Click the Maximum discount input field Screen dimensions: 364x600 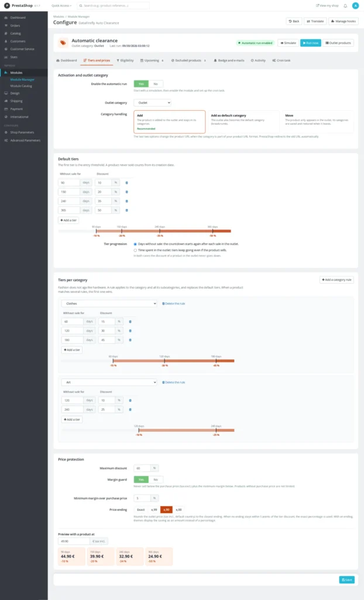pyautogui.click(x=142, y=468)
